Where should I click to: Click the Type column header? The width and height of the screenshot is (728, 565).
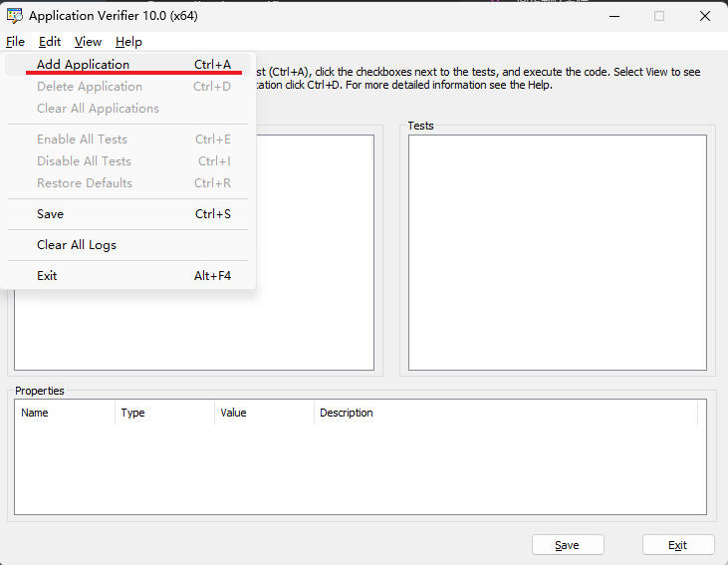(x=165, y=413)
